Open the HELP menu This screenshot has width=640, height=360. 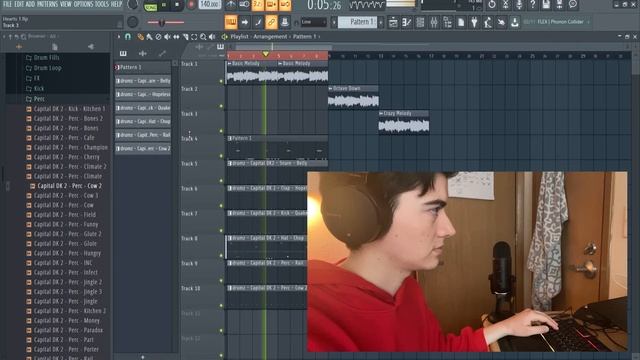[x=117, y=4]
